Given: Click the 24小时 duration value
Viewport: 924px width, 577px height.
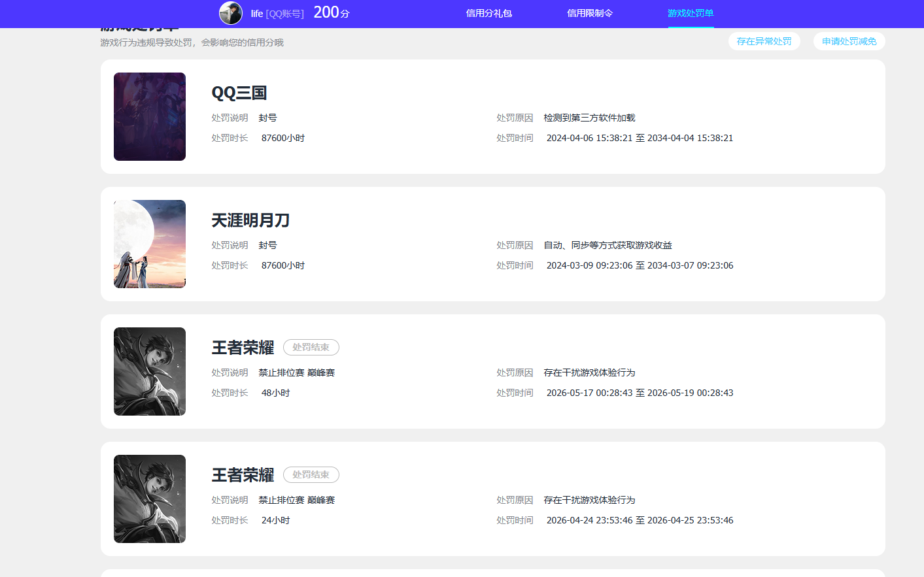Looking at the screenshot, I should click(275, 520).
